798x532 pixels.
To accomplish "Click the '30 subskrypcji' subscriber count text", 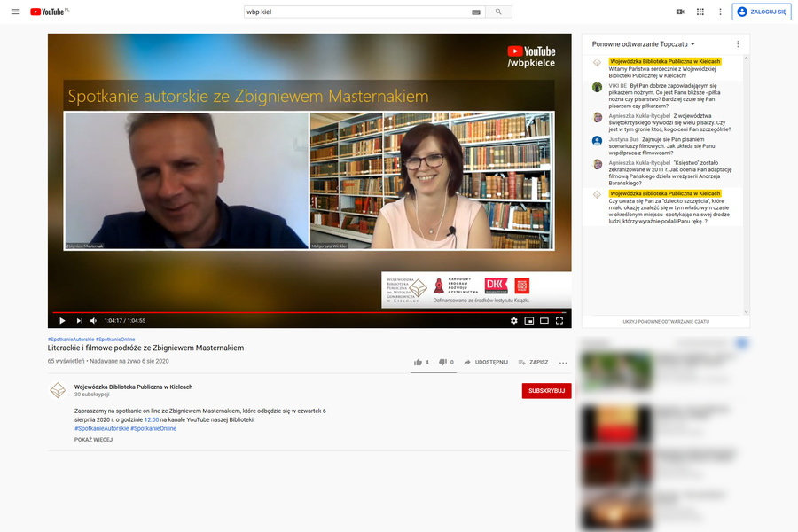I will click(x=91, y=395).
